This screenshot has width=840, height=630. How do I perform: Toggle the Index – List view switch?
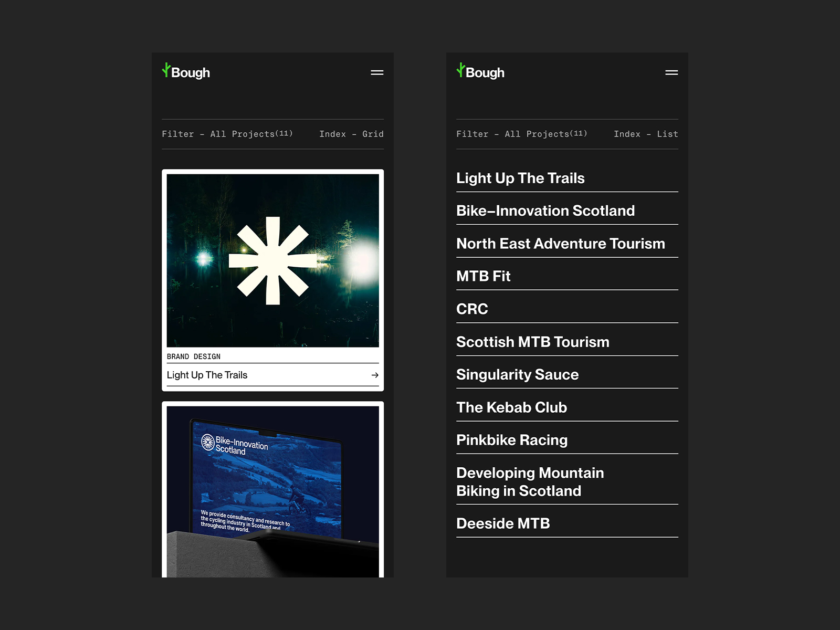coord(646,134)
